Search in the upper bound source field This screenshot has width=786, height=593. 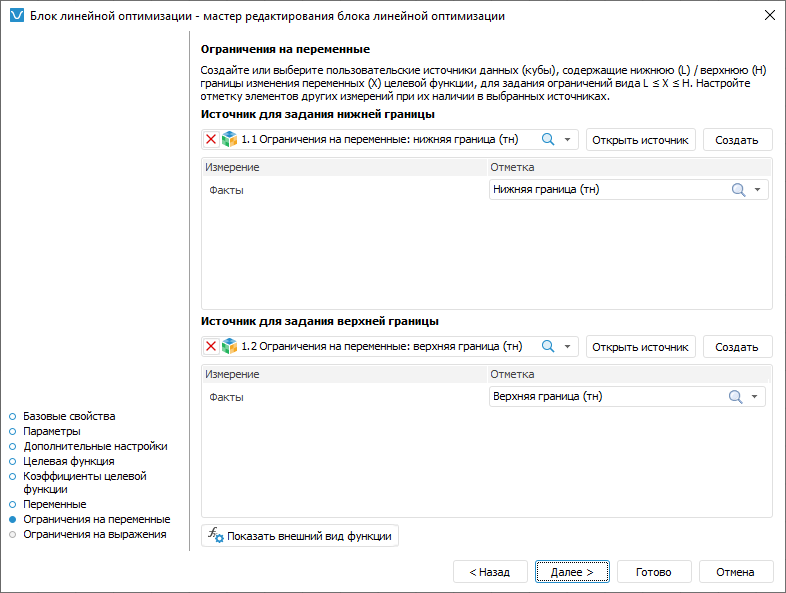[548, 347]
